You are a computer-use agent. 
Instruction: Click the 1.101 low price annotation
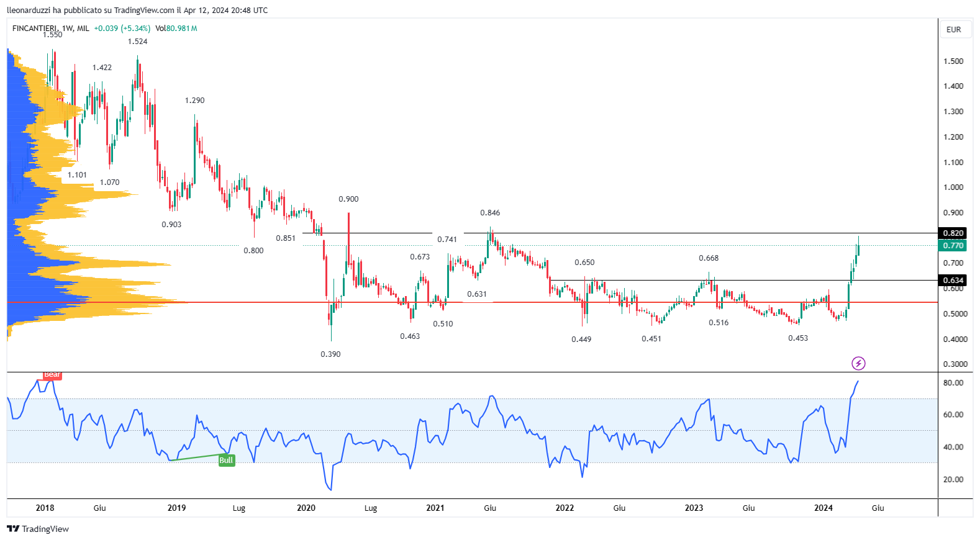coord(78,175)
